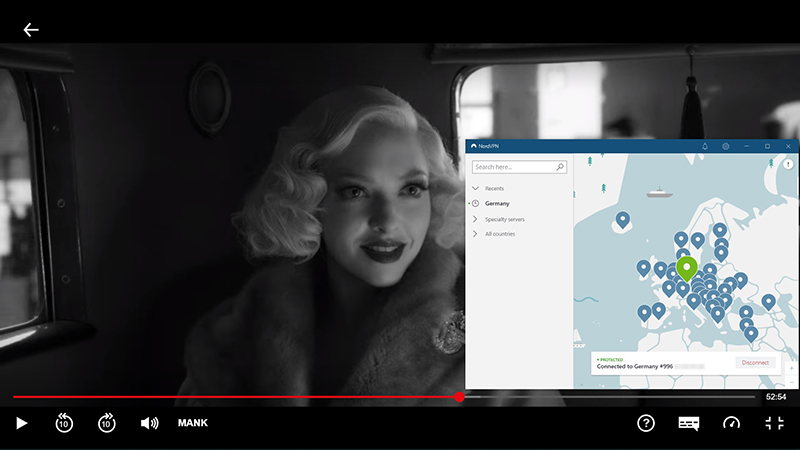The width and height of the screenshot is (800, 450).
Task: Zoom out on the NordVPN map
Action: tap(792, 382)
